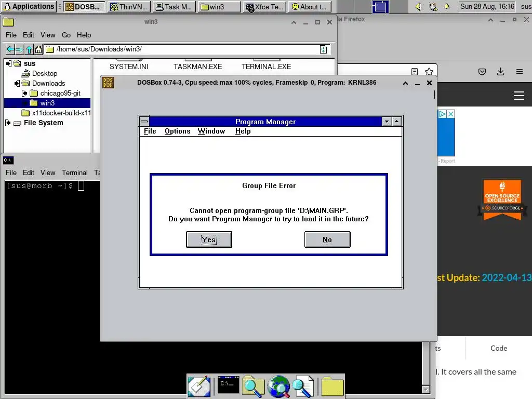532x399 pixels.
Task: Open the file manager Go menu
Action: click(66, 35)
